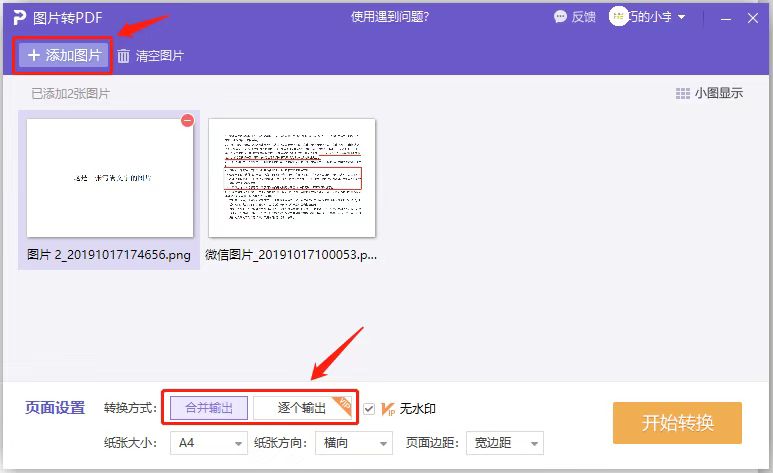Open the 使用遇到问题? help link
773x473 pixels.
click(389, 17)
